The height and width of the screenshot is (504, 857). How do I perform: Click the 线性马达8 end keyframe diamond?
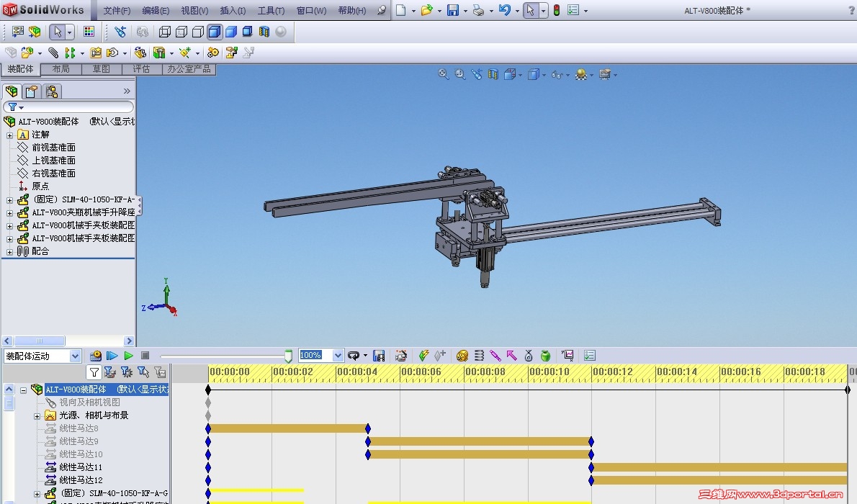point(368,428)
